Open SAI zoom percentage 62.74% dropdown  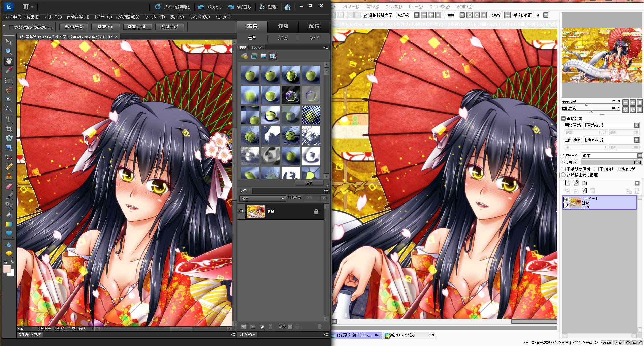click(x=416, y=15)
